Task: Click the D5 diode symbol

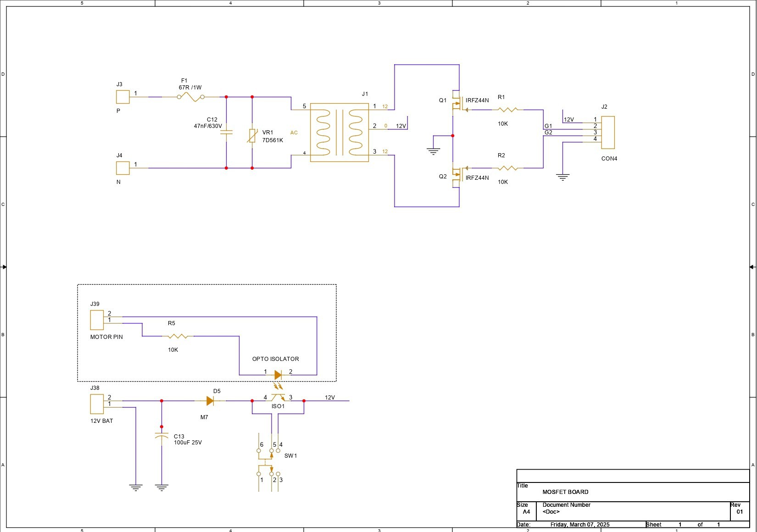Action: [210, 401]
